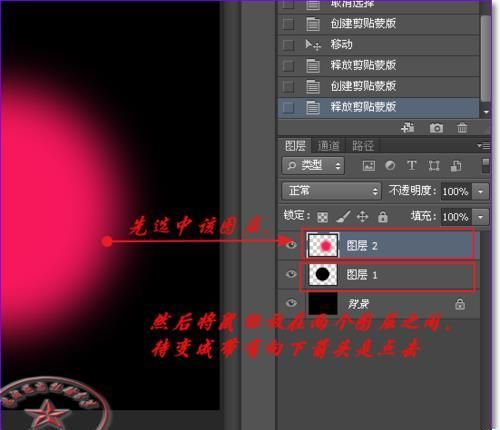Select first 创建剪贴蒙版 history step
The height and width of the screenshot is (430, 500).
(379, 24)
